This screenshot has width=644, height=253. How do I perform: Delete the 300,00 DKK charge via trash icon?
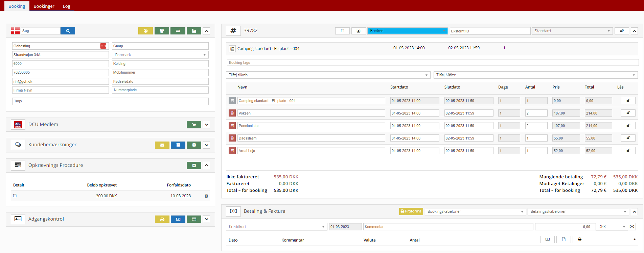click(206, 196)
